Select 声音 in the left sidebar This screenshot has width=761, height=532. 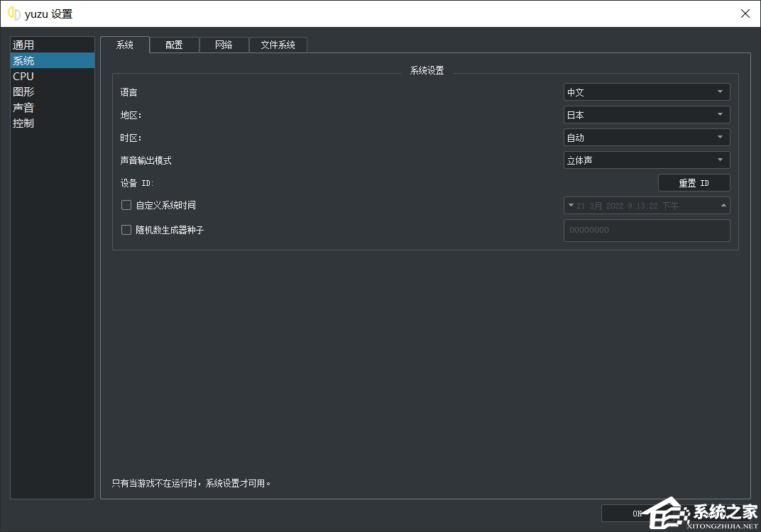point(23,107)
